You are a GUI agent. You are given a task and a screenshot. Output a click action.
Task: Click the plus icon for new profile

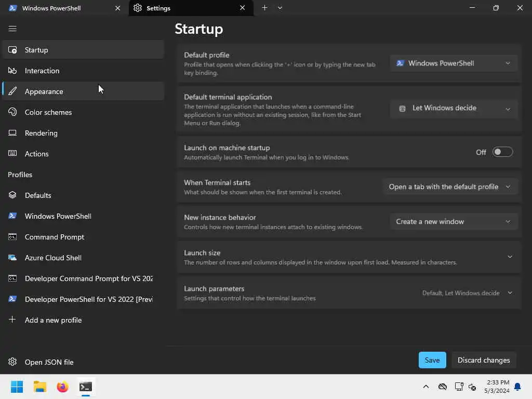click(x=12, y=320)
